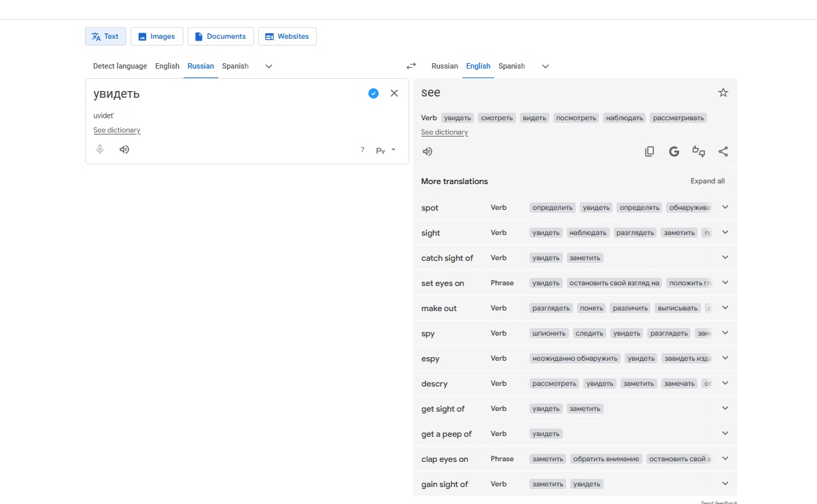Click the 'видеть' synonym chip

coord(534,118)
